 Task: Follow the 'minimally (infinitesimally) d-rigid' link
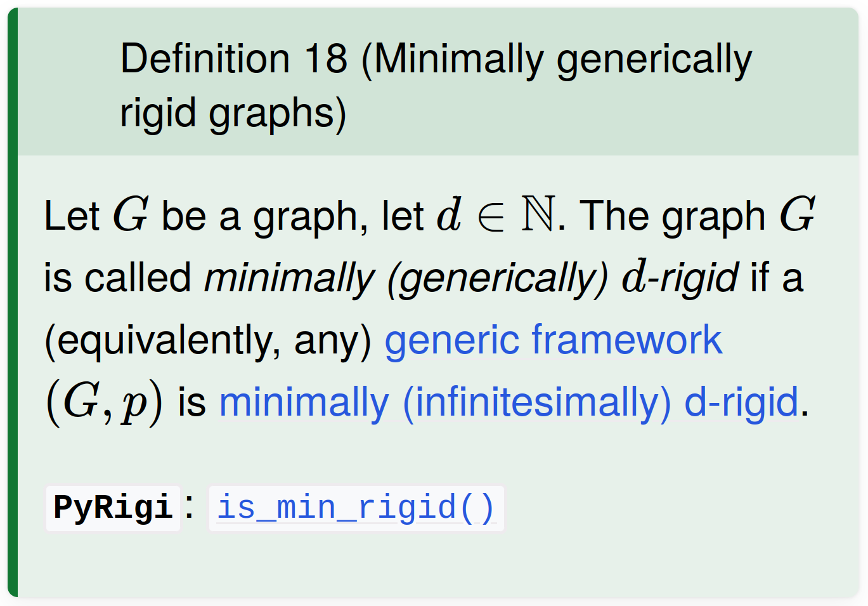coord(508,402)
